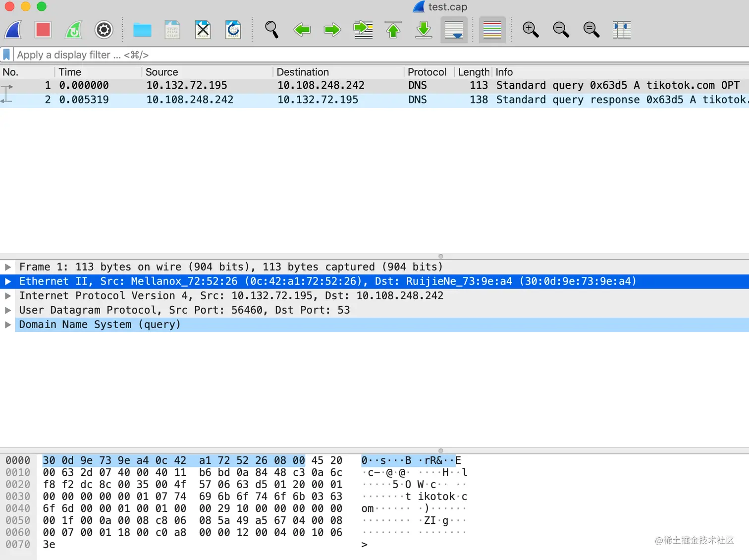Screen dimensions: 749x560
Task: Expand Domain Name System query section
Action: coord(8,324)
